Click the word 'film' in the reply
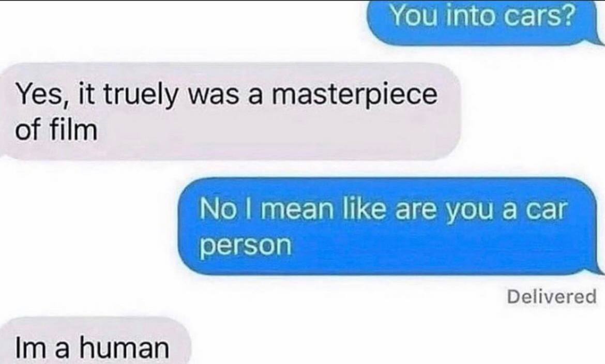605x364 pixels. coord(74,130)
